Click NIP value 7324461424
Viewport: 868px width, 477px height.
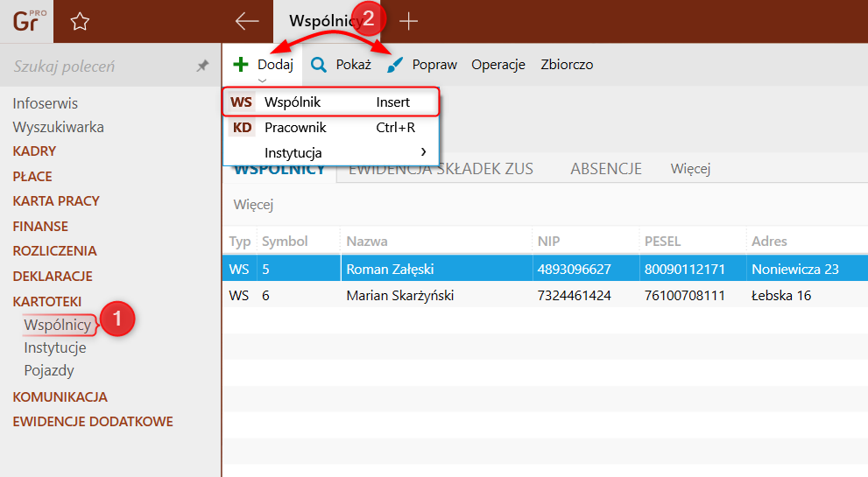574,296
